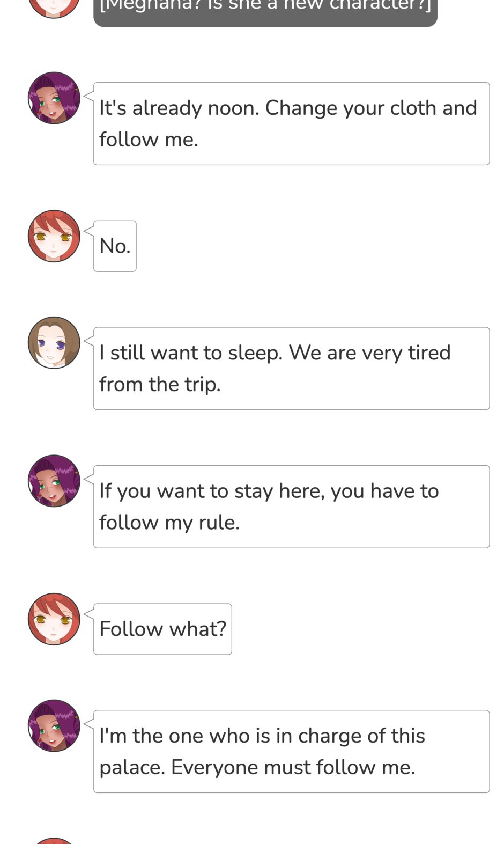The image size is (504, 844).
Task: Click the word "palace" in the last message
Action: point(132,768)
